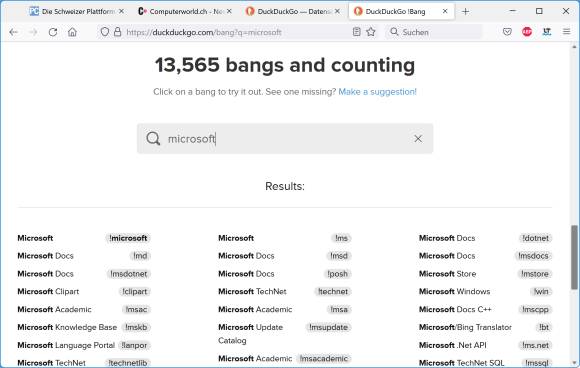Try the !bt Bing Translator bang
The width and height of the screenshot is (580, 368).
pyautogui.click(x=544, y=328)
